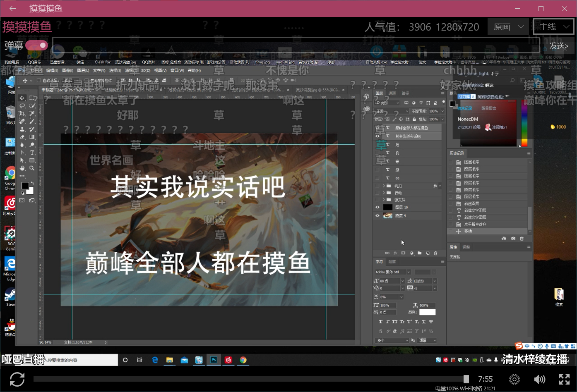Viewport: 577px width, 392px height.
Task: Select the Horizontal Type tool
Action: (32, 153)
